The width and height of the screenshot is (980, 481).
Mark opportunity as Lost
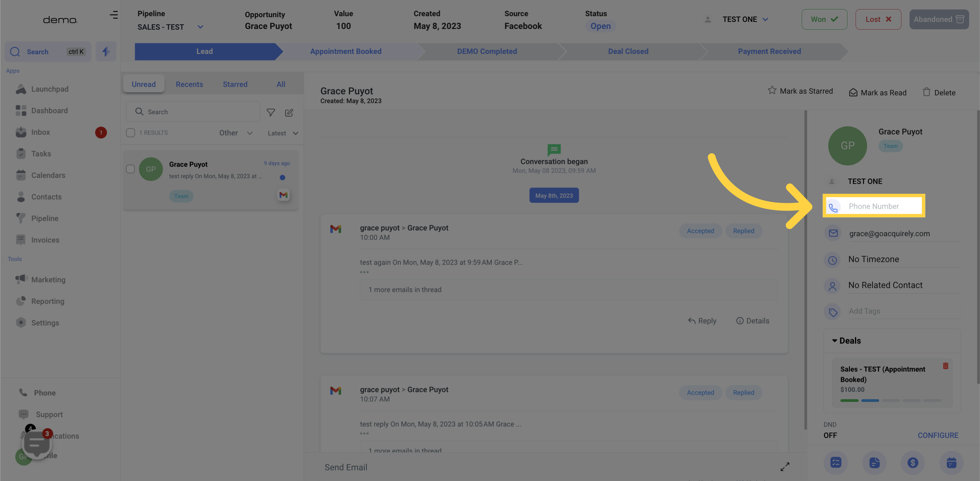tap(878, 20)
